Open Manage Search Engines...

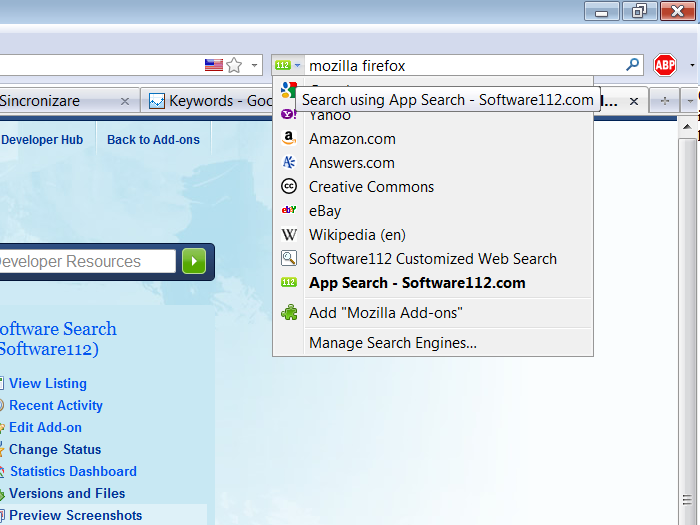(x=433, y=343)
